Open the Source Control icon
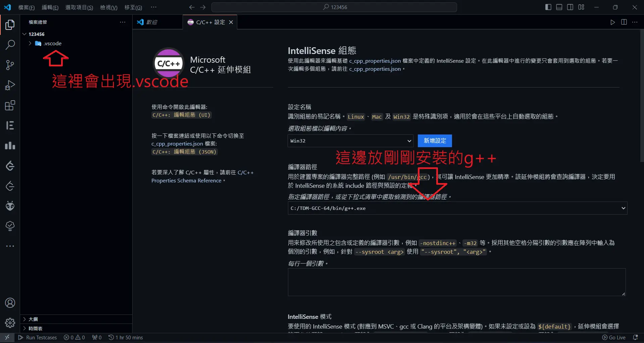The width and height of the screenshot is (644, 343). [x=10, y=65]
